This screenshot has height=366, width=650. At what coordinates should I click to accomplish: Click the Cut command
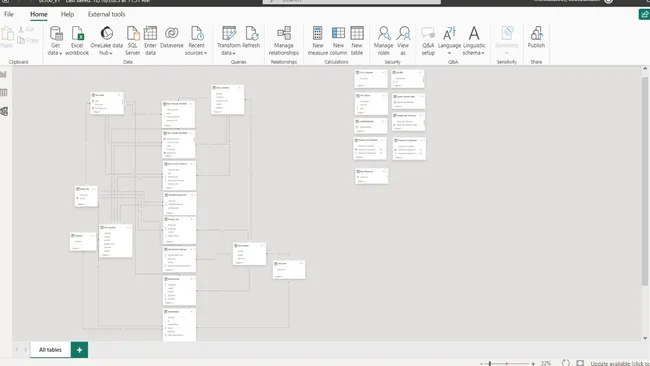pos(26,29)
